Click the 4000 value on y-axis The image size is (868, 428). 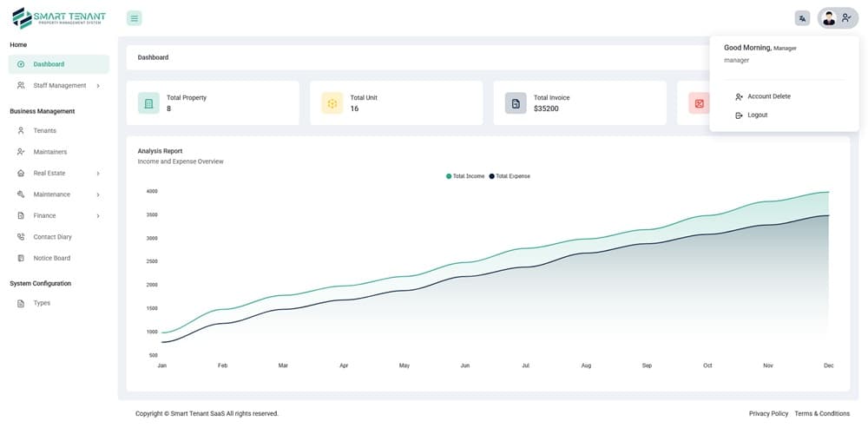152,192
